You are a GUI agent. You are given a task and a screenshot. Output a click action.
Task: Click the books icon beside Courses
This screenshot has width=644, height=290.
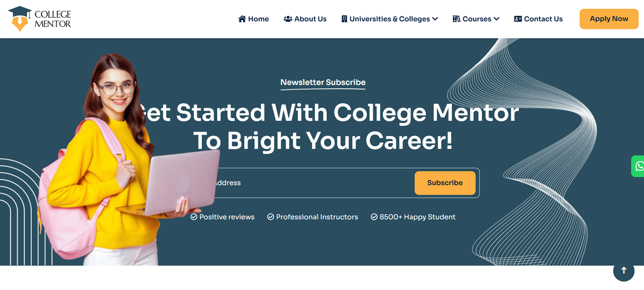tap(456, 19)
